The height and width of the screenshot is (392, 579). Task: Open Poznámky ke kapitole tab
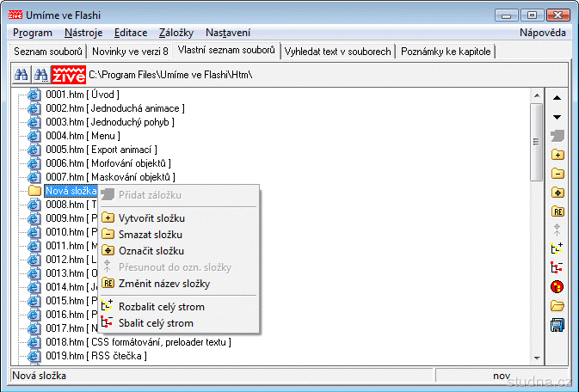[446, 52]
